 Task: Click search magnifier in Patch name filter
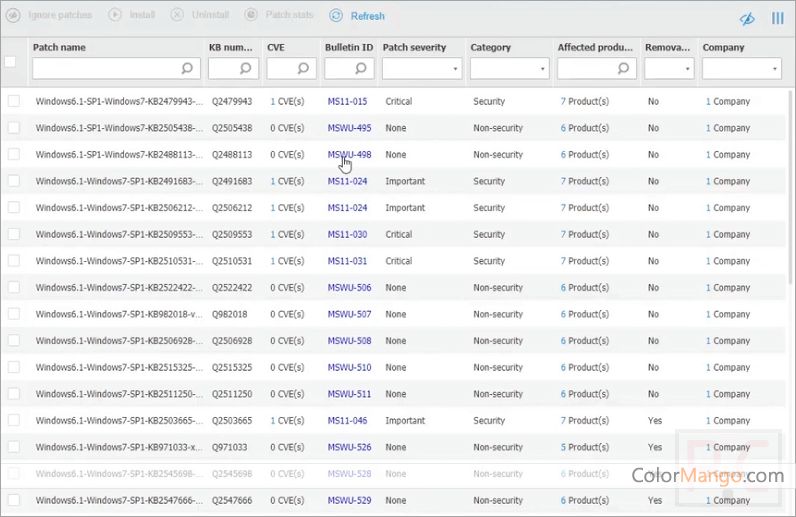[x=187, y=68]
